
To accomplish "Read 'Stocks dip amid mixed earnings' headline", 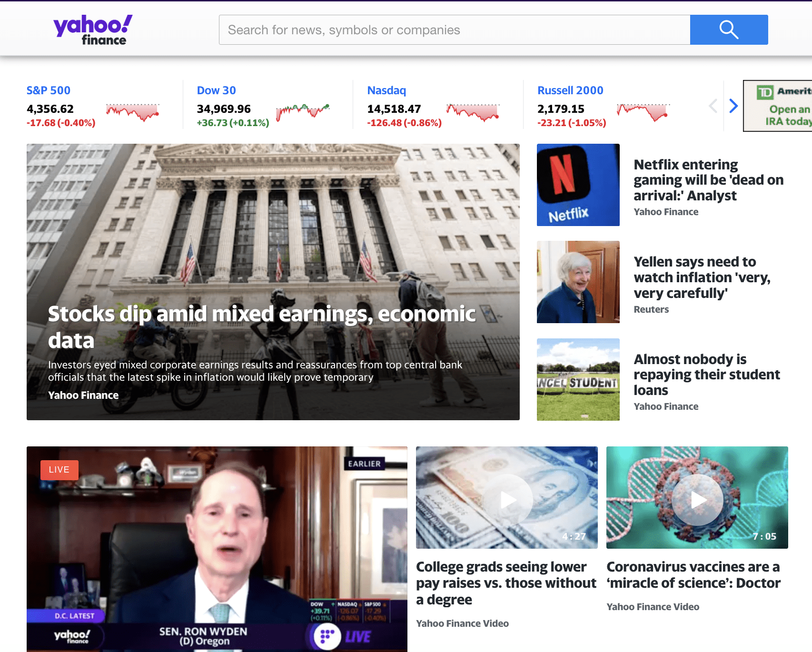I will (262, 327).
